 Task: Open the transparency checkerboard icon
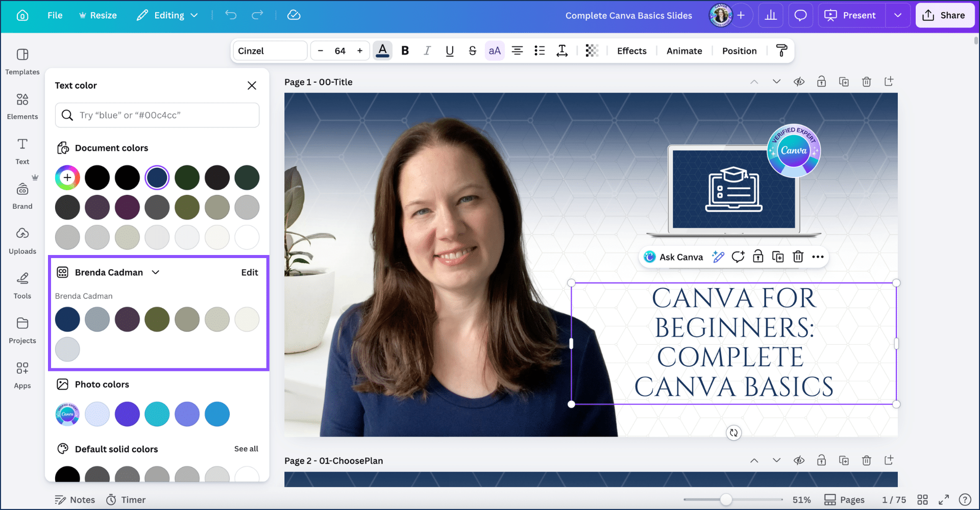coord(592,50)
